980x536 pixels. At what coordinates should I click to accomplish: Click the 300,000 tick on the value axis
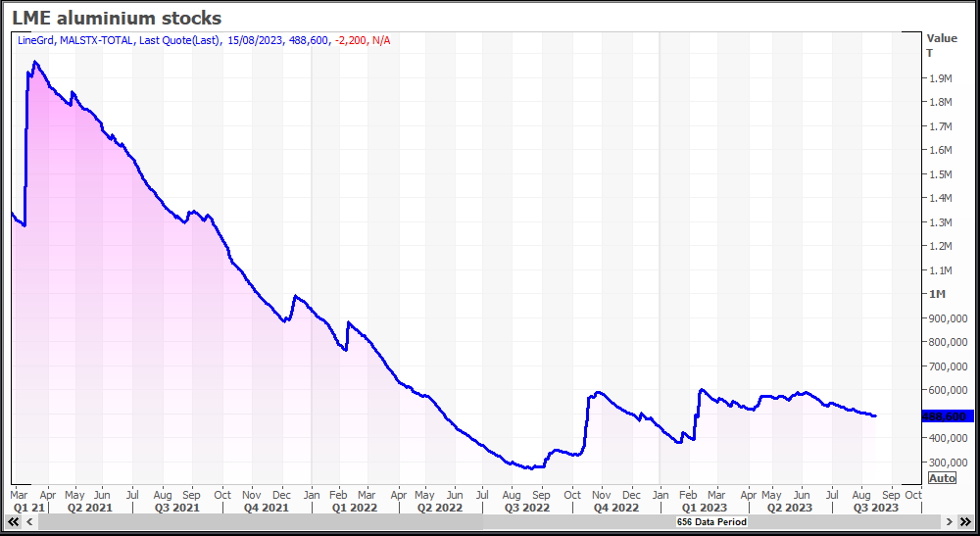[x=947, y=463]
